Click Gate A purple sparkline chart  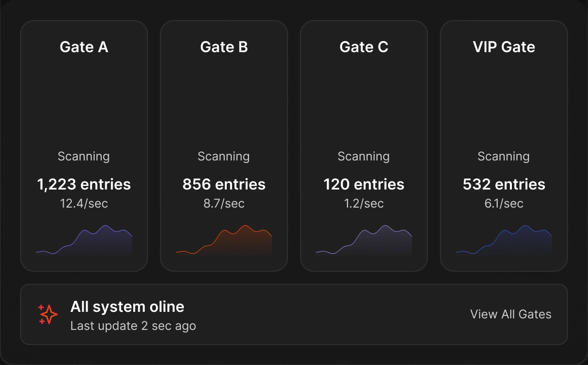click(x=84, y=241)
